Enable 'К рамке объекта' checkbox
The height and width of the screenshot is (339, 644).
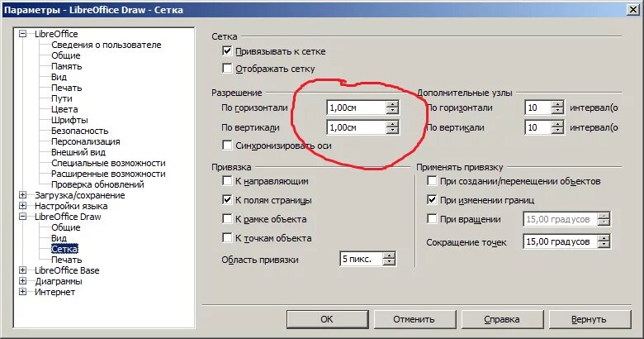(x=227, y=219)
